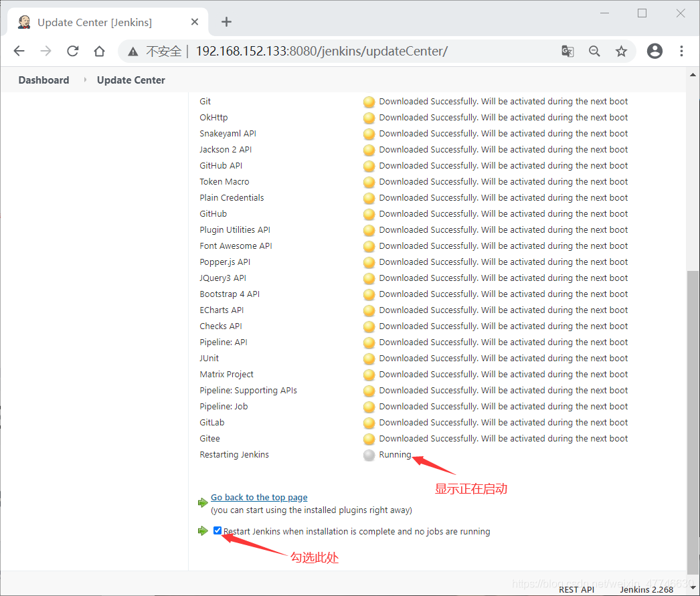Viewport: 700px width, 596px height.
Task: Minimize the browser window
Action: pos(604,13)
